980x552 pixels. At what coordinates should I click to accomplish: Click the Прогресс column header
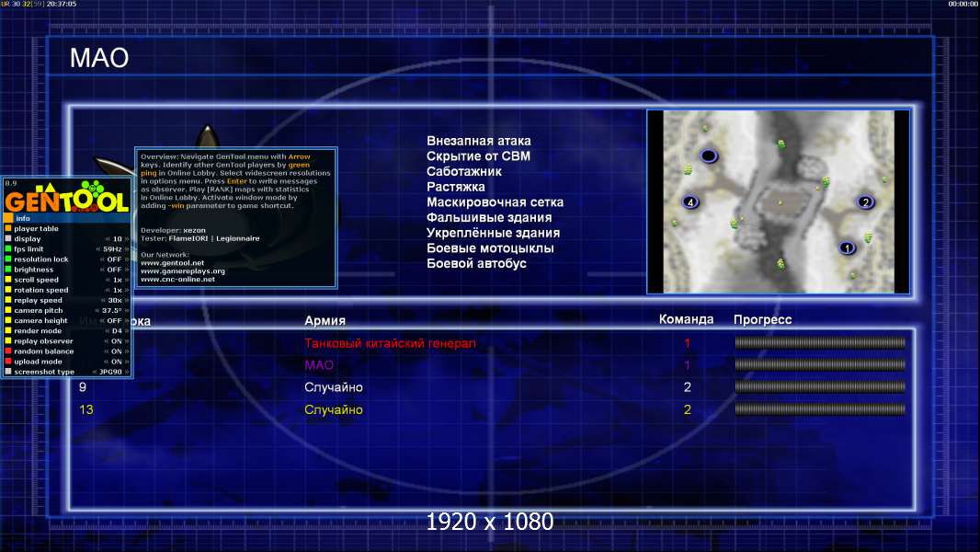tap(762, 319)
